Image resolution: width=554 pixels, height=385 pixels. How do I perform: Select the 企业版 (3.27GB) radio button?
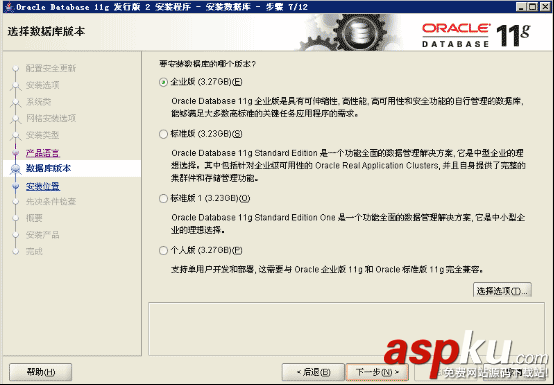pyautogui.click(x=163, y=82)
